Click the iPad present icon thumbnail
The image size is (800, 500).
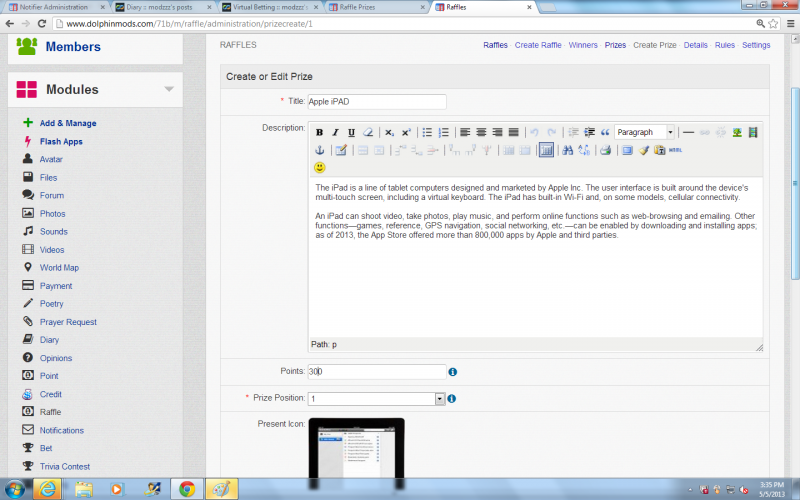click(x=356, y=448)
